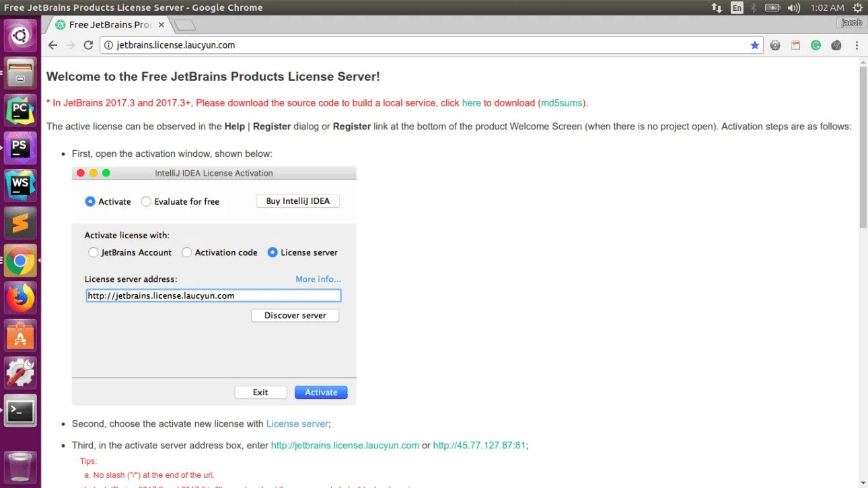Open the green Grammarly extension icon
868x488 pixels.
pyautogui.click(x=816, y=45)
